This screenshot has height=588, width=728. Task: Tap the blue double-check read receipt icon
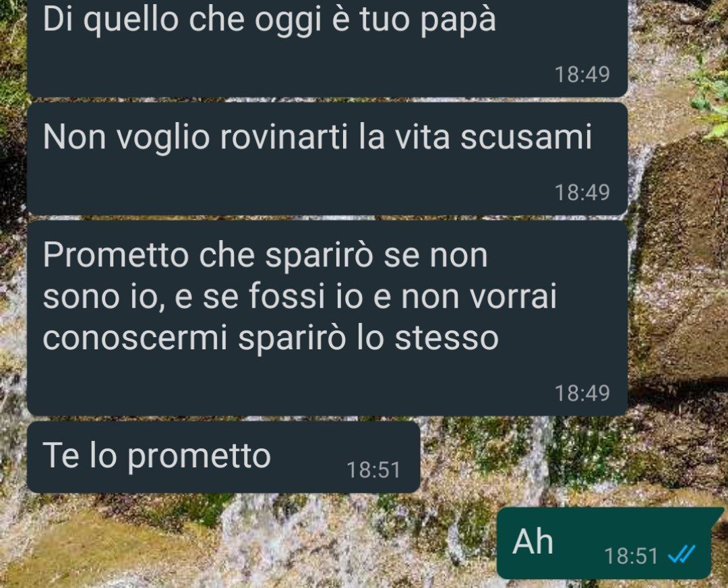coord(681,554)
